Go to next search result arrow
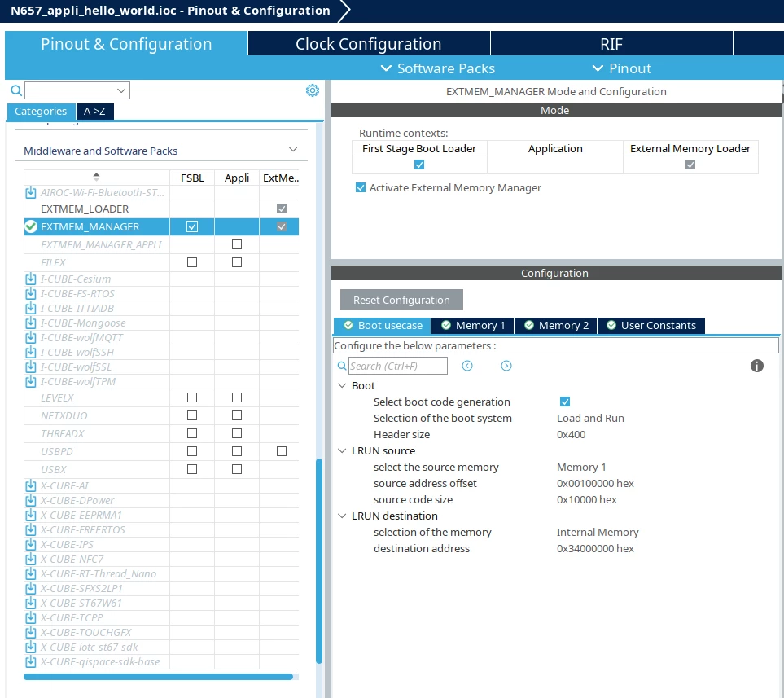Screen dimensions: 784x698 [x=506, y=366]
